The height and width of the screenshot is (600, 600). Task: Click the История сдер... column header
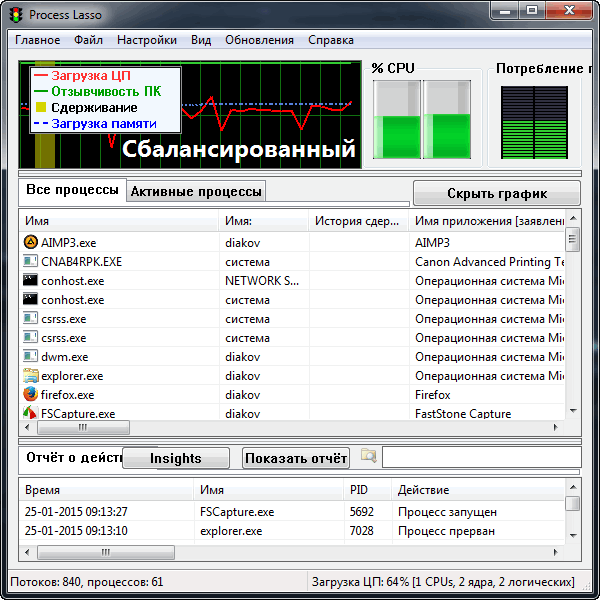[x=359, y=221]
